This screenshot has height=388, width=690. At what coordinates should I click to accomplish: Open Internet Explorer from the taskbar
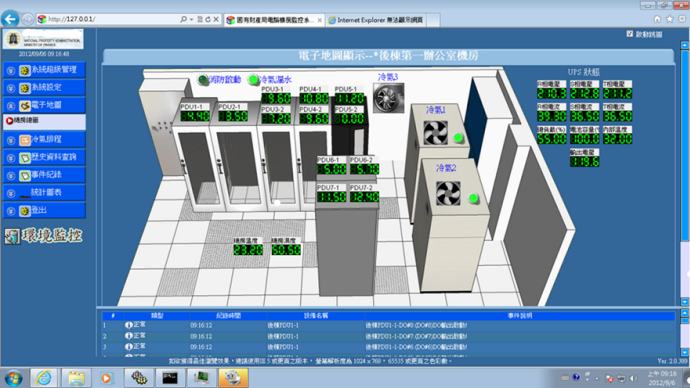[x=44, y=378]
